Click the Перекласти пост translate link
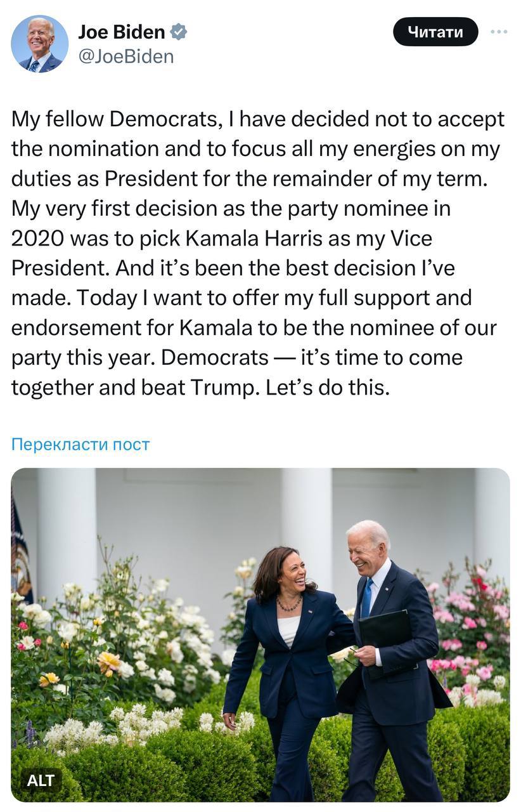The height and width of the screenshot is (812, 521). tap(80, 444)
